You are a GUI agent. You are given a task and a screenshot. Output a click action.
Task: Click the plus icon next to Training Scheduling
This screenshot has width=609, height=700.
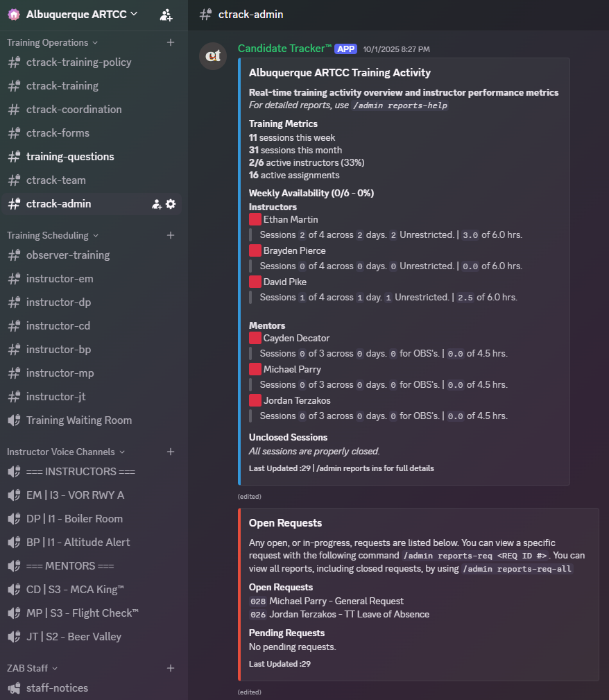point(171,234)
